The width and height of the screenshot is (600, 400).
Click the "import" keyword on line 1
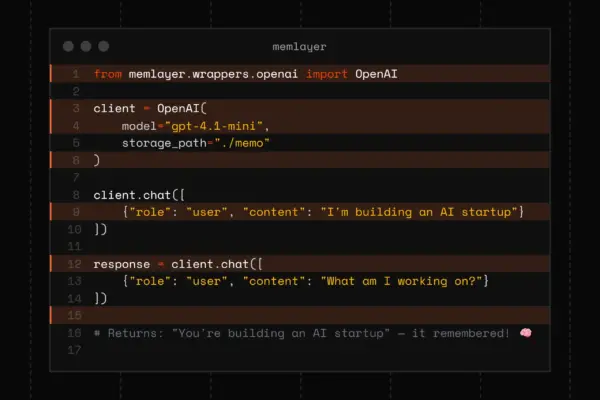click(327, 74)
